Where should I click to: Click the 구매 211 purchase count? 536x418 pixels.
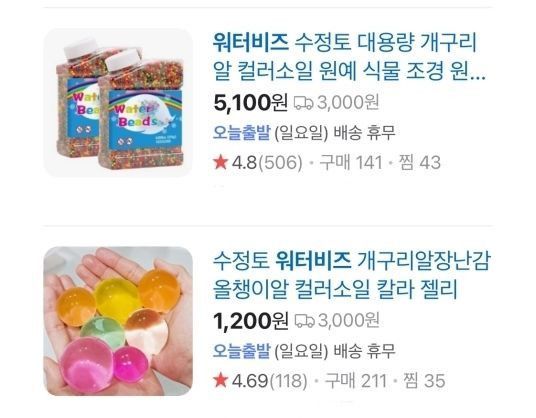point(355,381)
